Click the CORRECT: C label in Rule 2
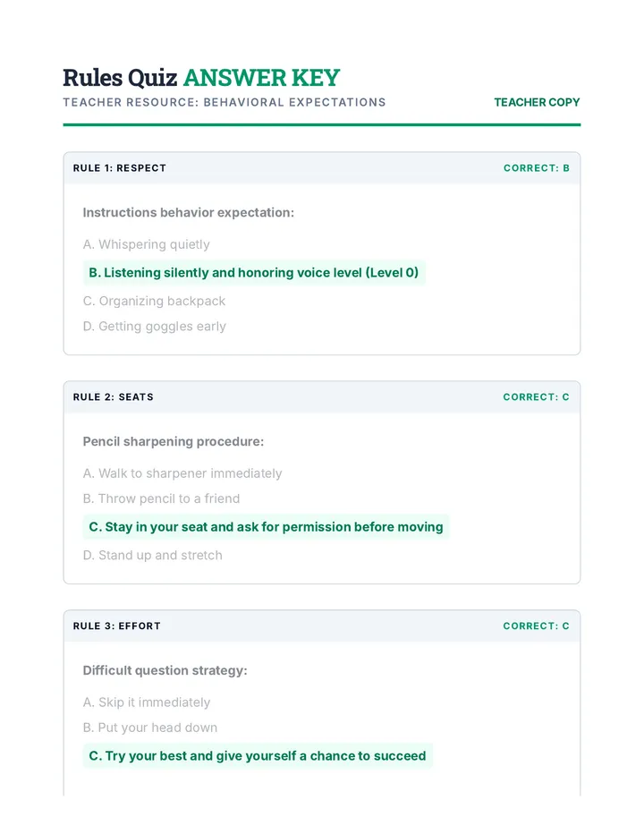Image resolution: width=644 pixels, height=834 pixels. coord(536,397)
